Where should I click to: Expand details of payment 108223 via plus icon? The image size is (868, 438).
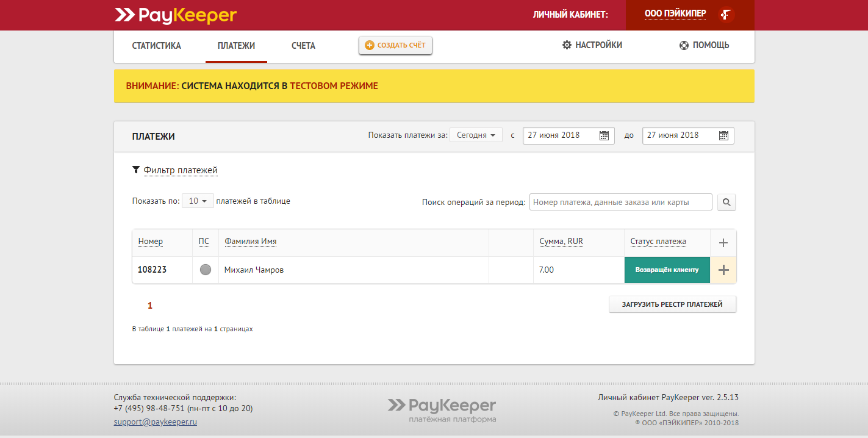[x=723, y=269]
